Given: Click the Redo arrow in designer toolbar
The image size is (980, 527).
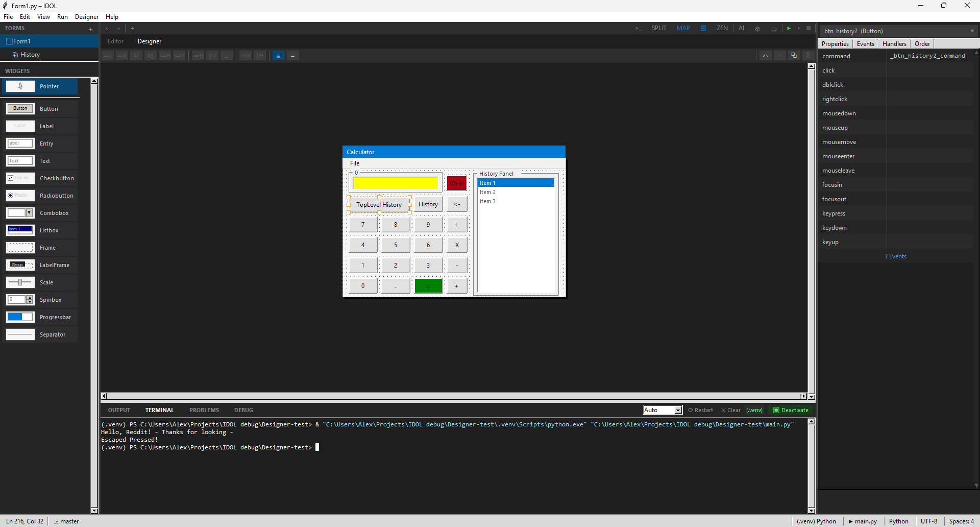Looking at the screenshot, I should coord(779,56).
